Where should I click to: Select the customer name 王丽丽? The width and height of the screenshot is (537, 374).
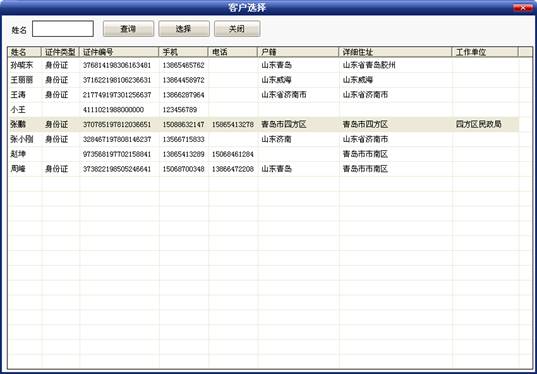pyautogui.click(x=22, y=80)
